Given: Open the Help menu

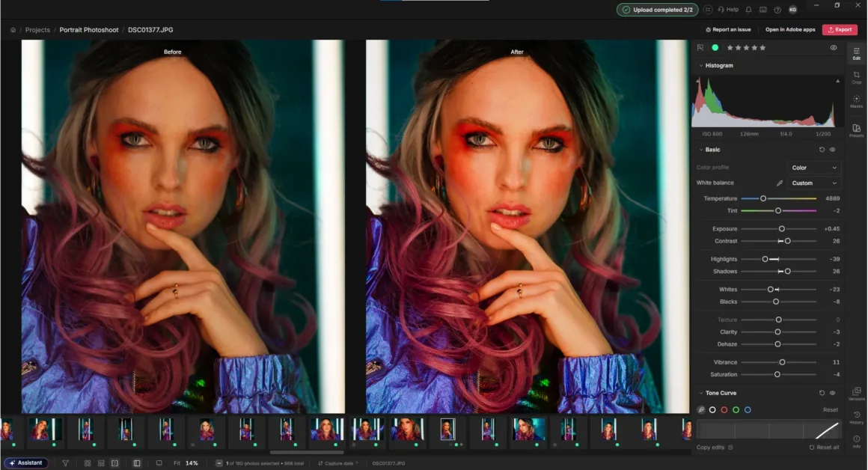Looking at the screenshot, I should point(728,10).
